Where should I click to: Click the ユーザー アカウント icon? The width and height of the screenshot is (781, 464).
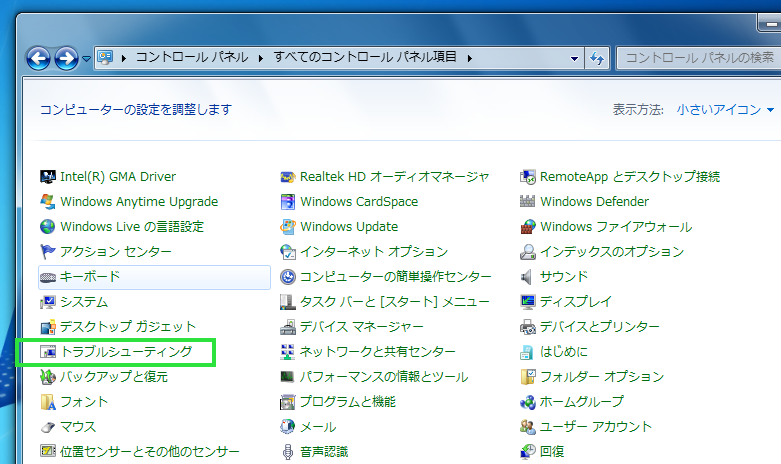[x=527, y=427]
